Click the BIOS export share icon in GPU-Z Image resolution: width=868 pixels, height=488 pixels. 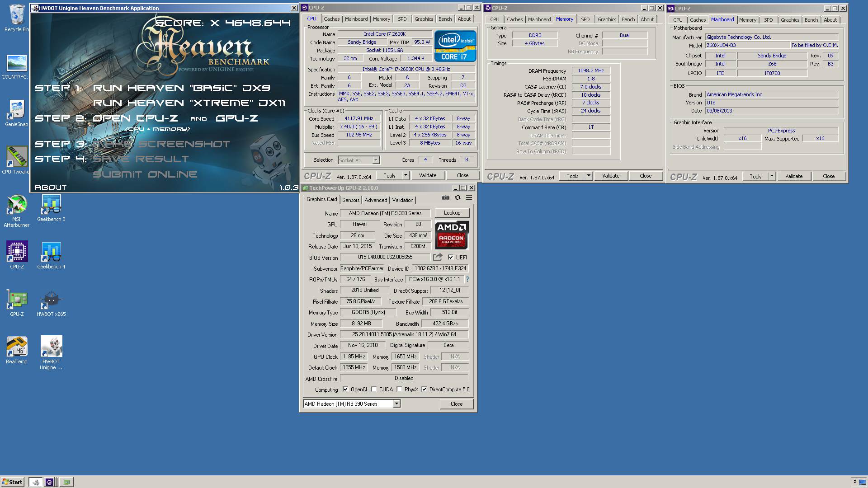pyautogui.click(x=438, y=257)
